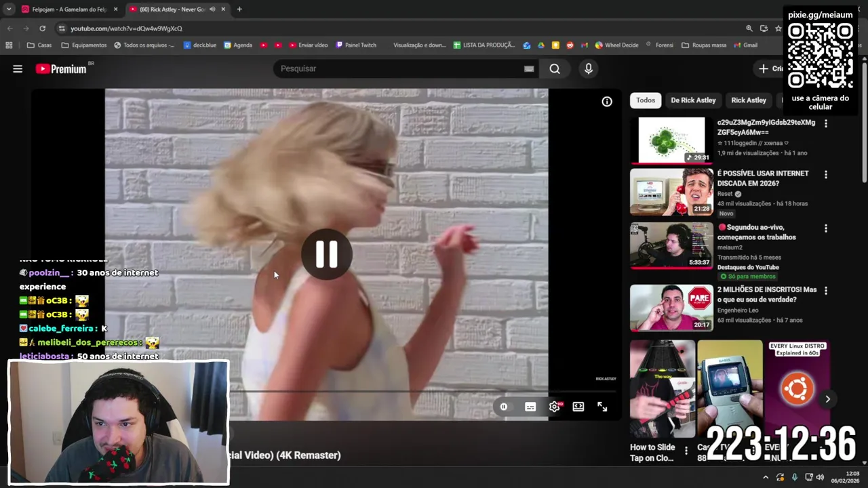868x488 pixels.
Task: Open the c29uZ3MgZm9y... video thumbnail
Action: pos(671,141)
